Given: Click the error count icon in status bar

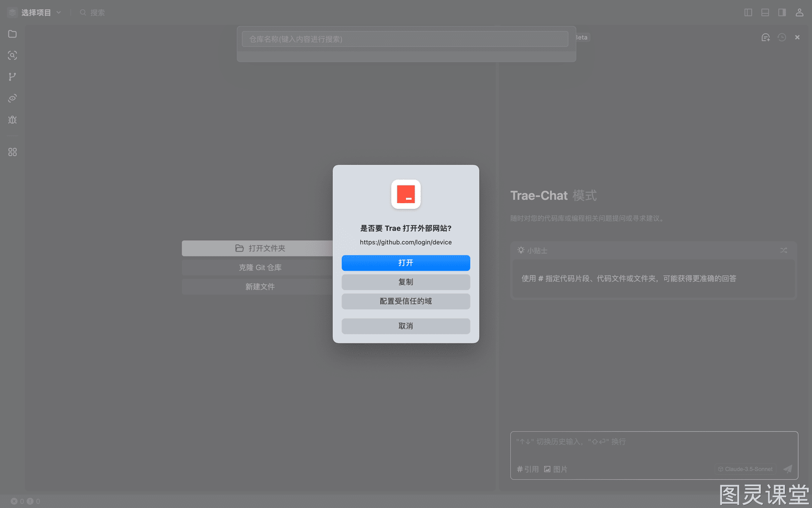Looking at the screenshot, I should click(x=14, y=501).
